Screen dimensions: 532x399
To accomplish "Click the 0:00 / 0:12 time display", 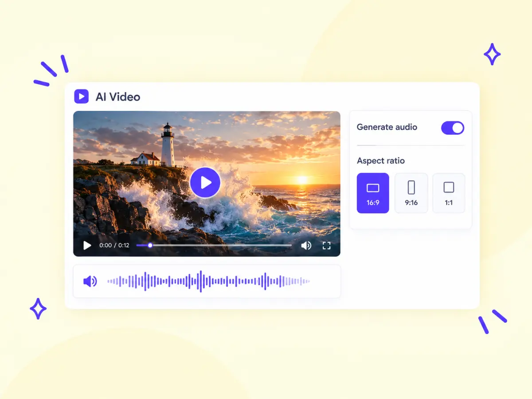I will [114, 245].
